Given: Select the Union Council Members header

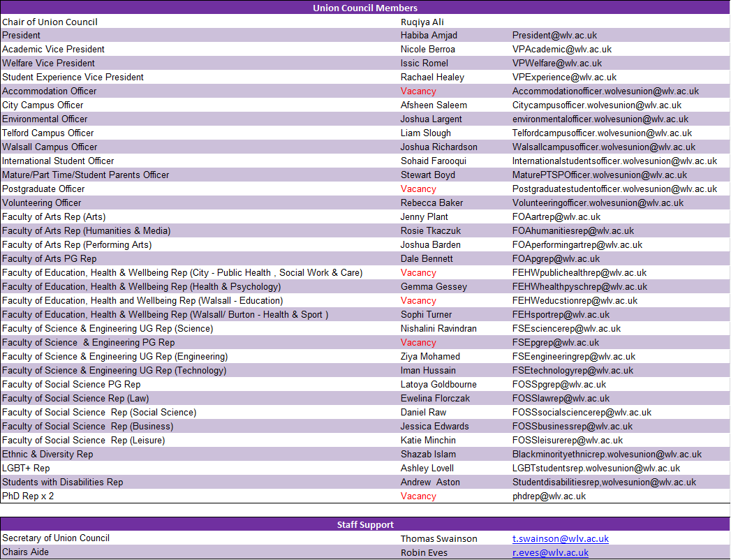Looking at the screenshot, I should [365, 8].
